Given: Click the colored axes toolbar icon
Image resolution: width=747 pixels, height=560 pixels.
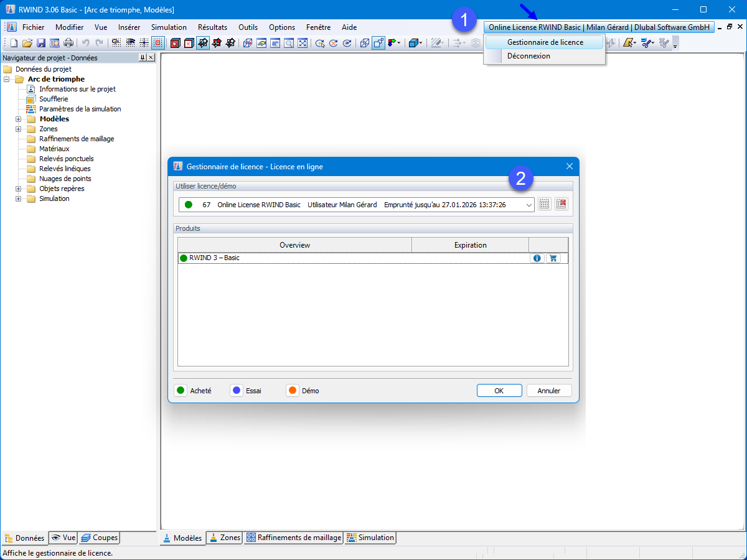Looking at the screenshot, I should coord(392,43).
